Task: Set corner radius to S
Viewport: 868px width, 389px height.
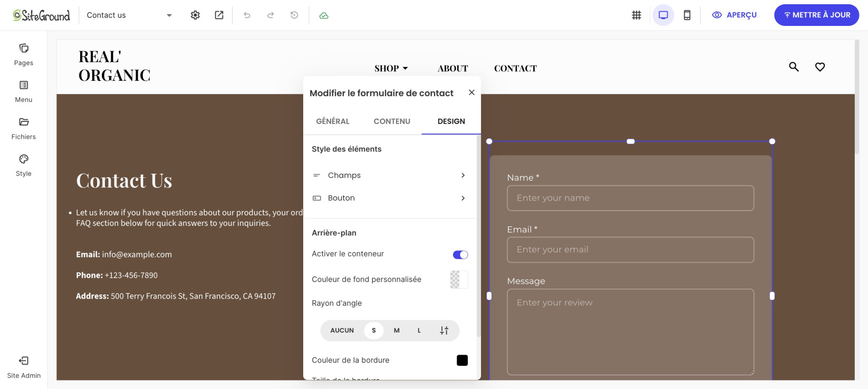Action: point(374,330)
